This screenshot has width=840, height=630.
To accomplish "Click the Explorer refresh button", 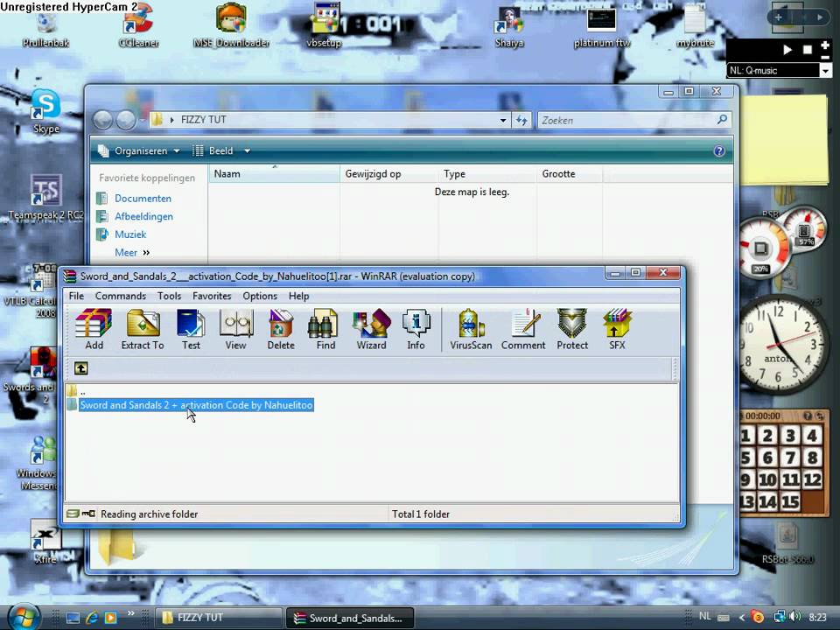I will tap(521, 120).
